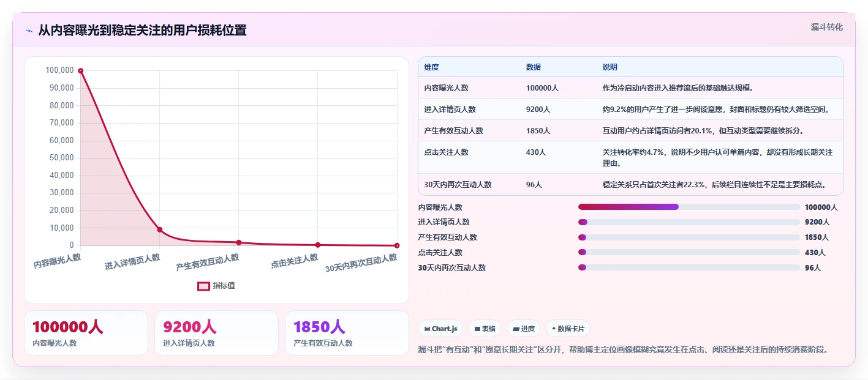Click the 进入详情页人数 data point on the chart
Viewport: 868px width, 380px height.
(x=160, y=229)
